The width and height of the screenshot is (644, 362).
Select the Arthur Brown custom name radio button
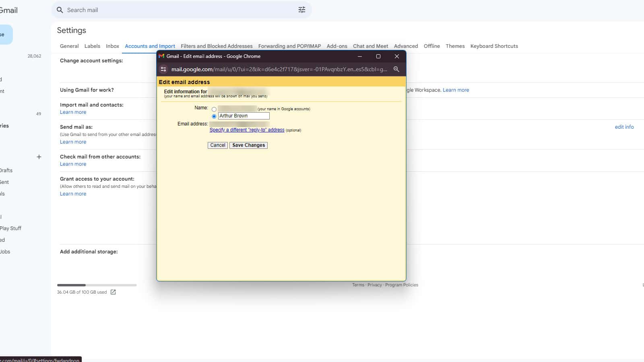214,116
